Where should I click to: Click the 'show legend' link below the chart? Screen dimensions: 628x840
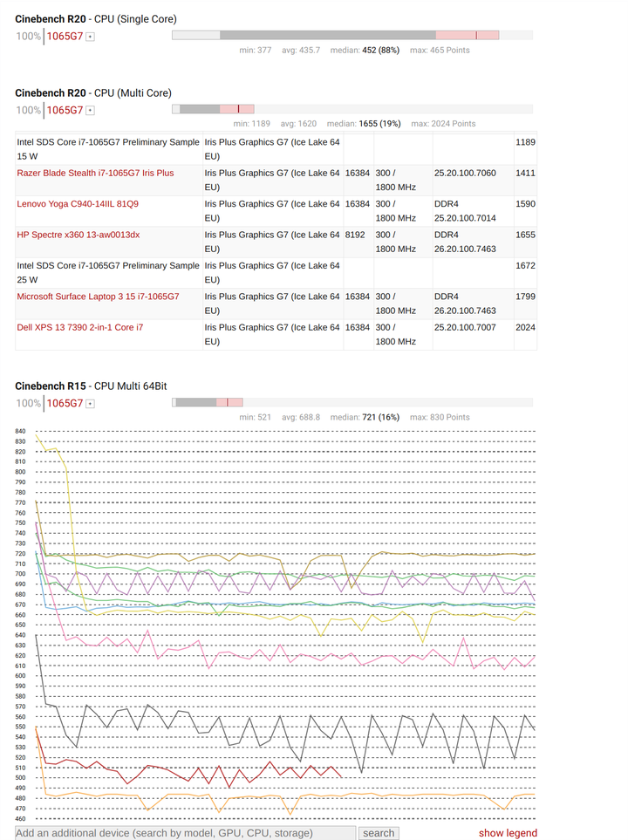pos(508,832)
